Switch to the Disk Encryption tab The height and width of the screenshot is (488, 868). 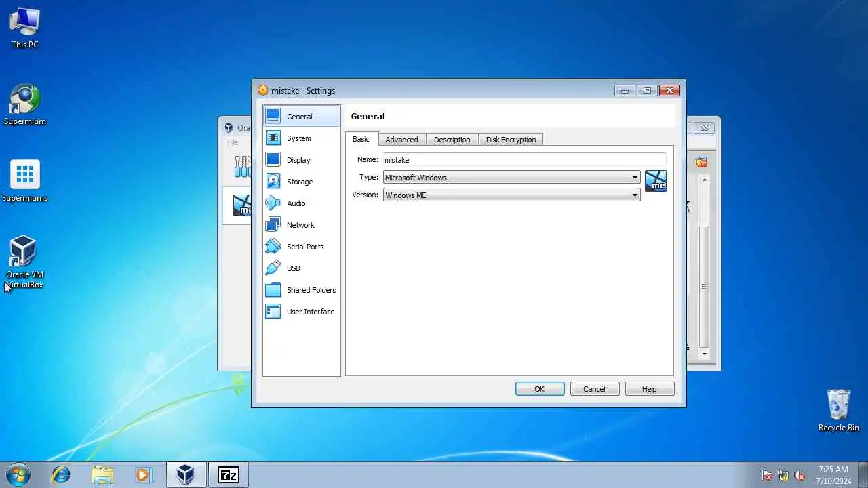[511, 140]
